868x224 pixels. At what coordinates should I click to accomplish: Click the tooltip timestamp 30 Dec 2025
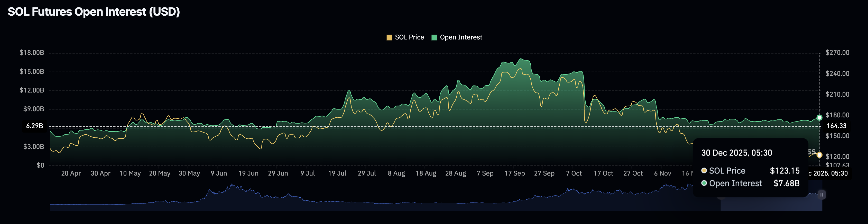click(x=736, y=153)
